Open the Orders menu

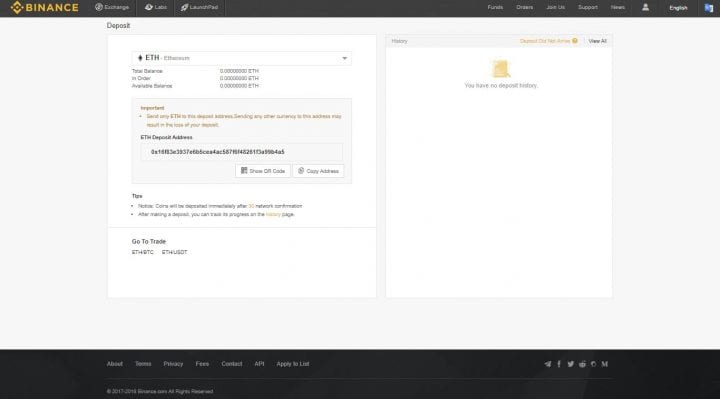pos(524,7)
